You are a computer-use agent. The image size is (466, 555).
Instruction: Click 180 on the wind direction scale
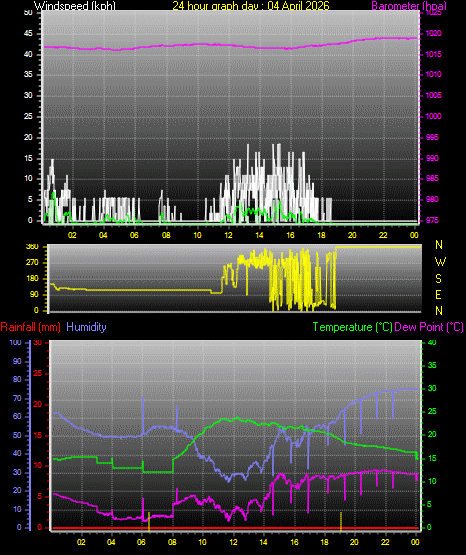(x=32, y=279)
